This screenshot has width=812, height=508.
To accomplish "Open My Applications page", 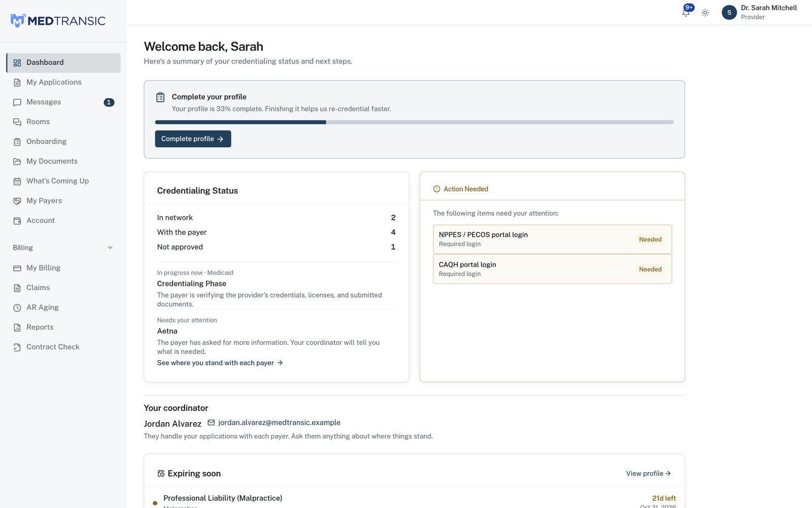I will 63,82.
